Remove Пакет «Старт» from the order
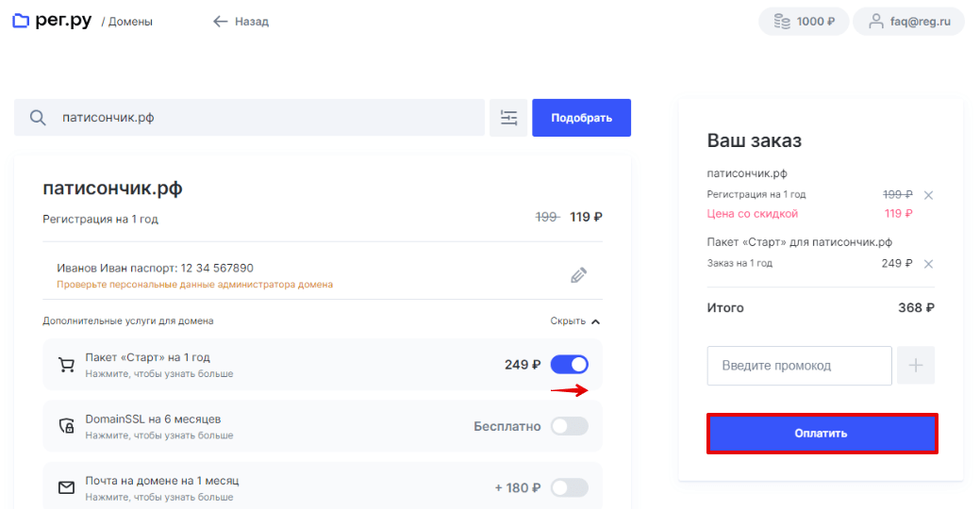980x509 pixels. point(928,264)
